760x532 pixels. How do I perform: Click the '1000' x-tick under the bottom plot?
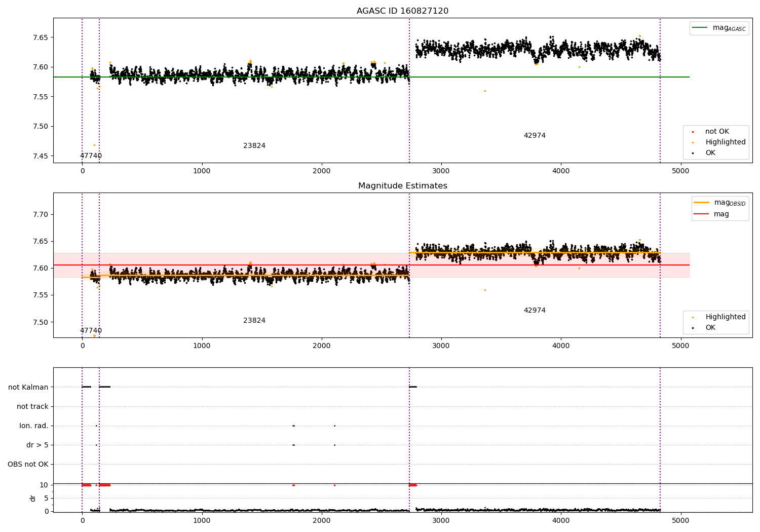point(202,521)
